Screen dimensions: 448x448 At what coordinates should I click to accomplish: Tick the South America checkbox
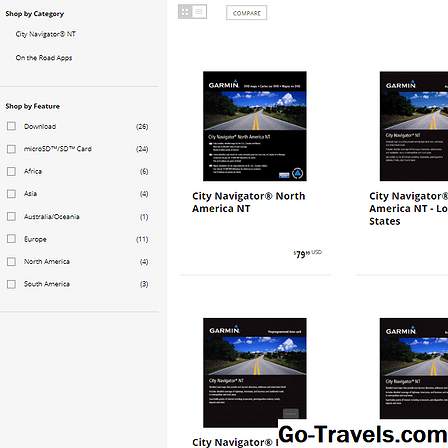coord(11,284)
